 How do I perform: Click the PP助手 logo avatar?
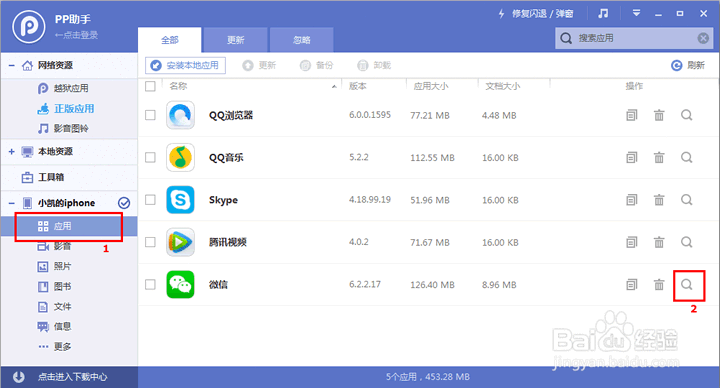click(28, 27)
